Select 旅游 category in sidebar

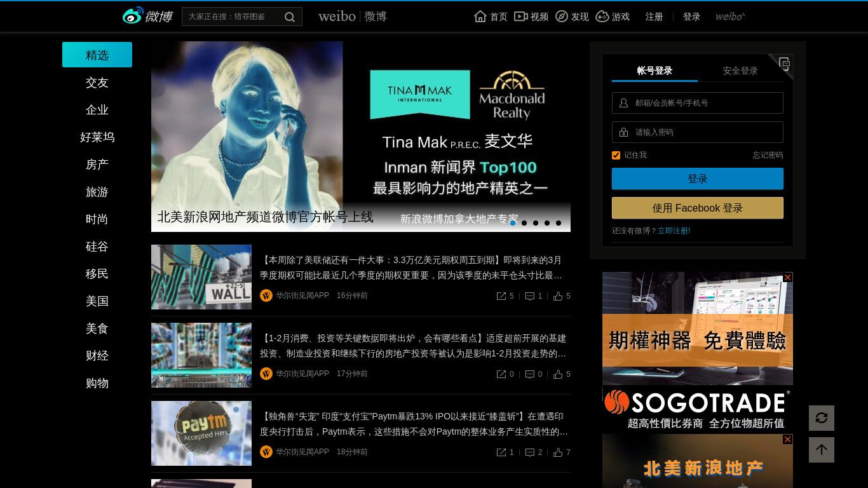point(97,192)
